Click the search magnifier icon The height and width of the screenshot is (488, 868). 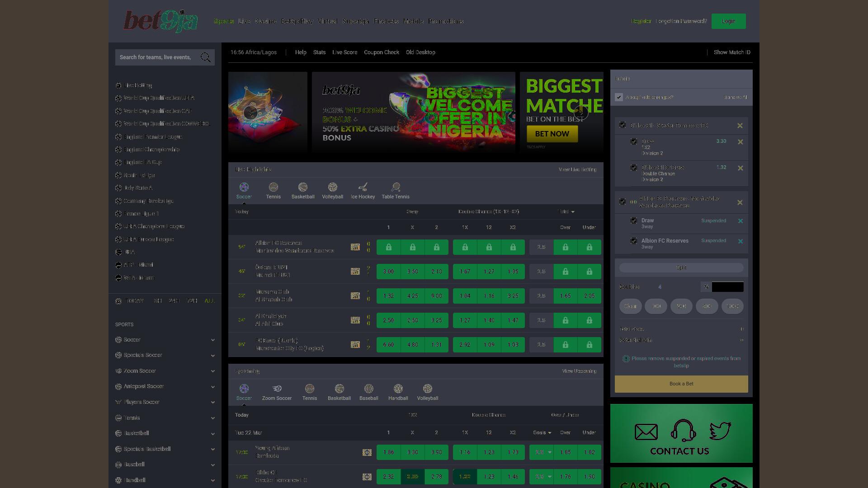pos(206,57)
